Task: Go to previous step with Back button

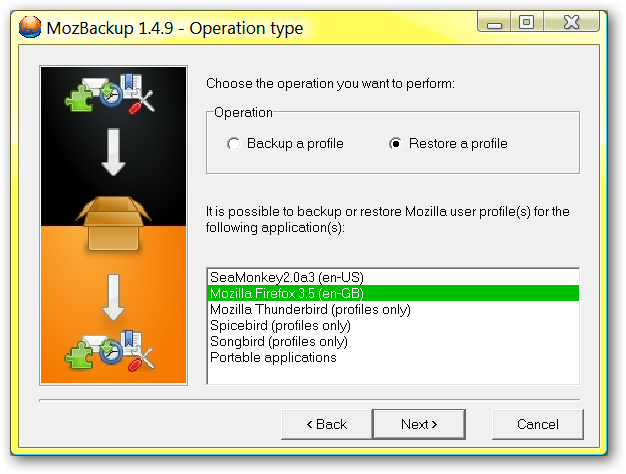Action: pyautogui.click(x=327, y=424)
